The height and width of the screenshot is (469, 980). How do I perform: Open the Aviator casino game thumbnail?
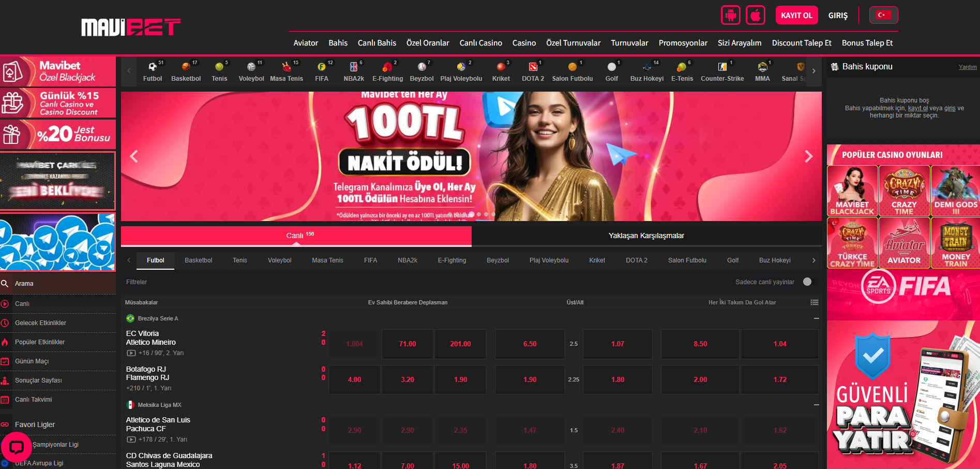pyautogui.click(x=904, y=242)
